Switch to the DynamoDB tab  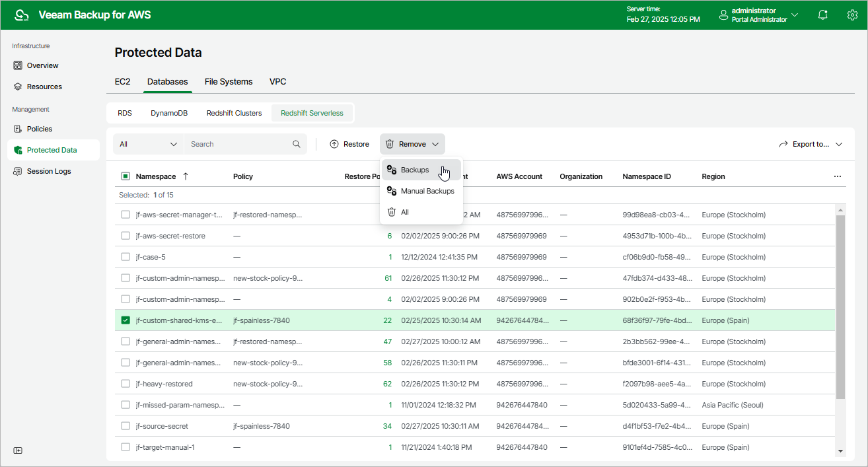coord(169,113)
